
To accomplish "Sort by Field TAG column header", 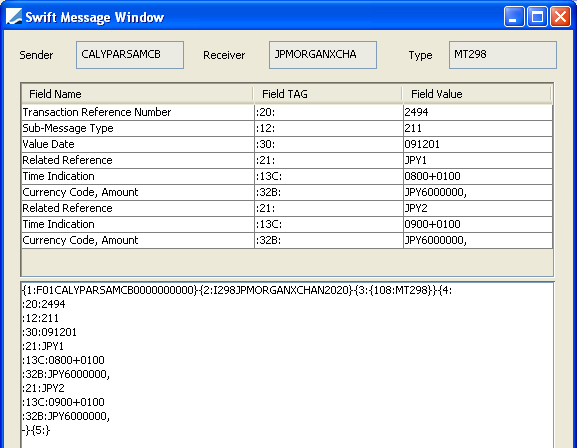I will coord(328,94).
